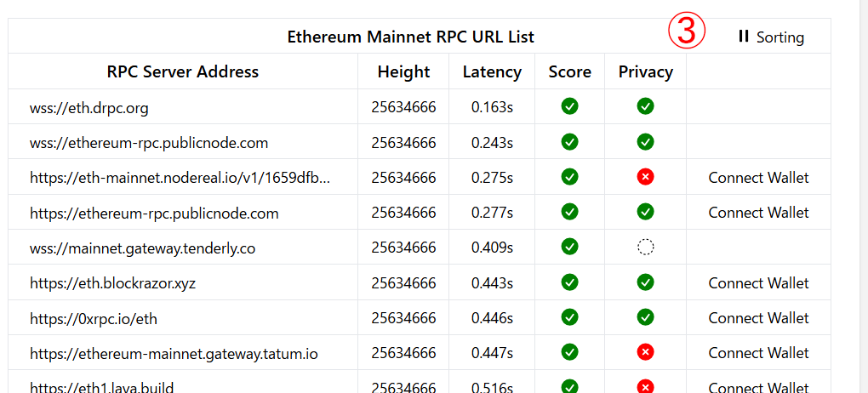Click the Score check for mainnet.gateway.tenderly.co
Viewport: 868px width, 393px height.
[569, 247]
